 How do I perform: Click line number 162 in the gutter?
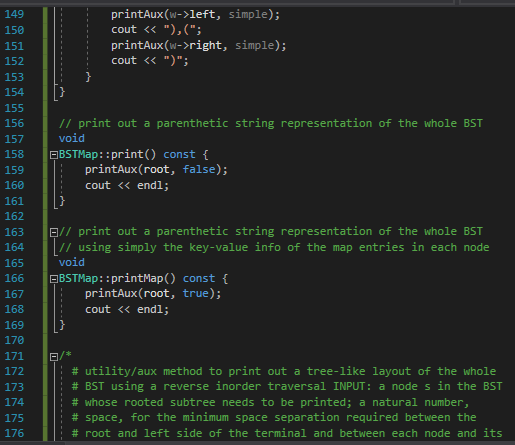14,216
